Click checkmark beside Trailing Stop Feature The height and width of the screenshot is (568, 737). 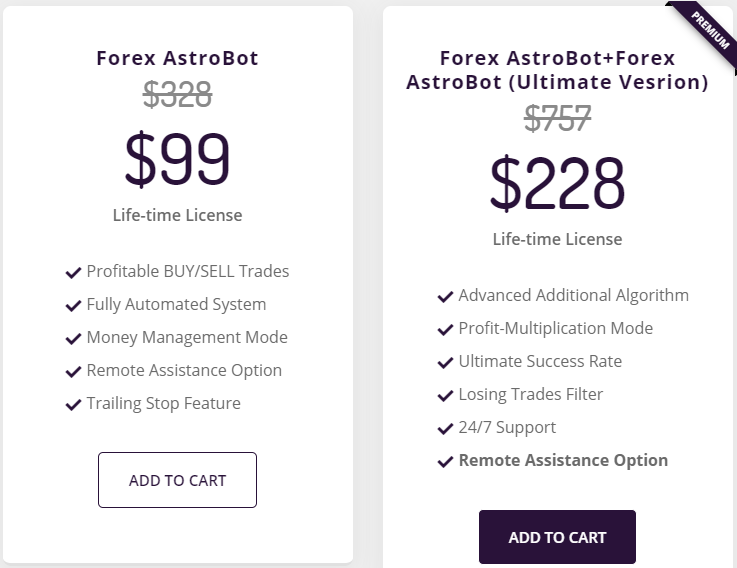pyautogui.click(x=73, y=404)
